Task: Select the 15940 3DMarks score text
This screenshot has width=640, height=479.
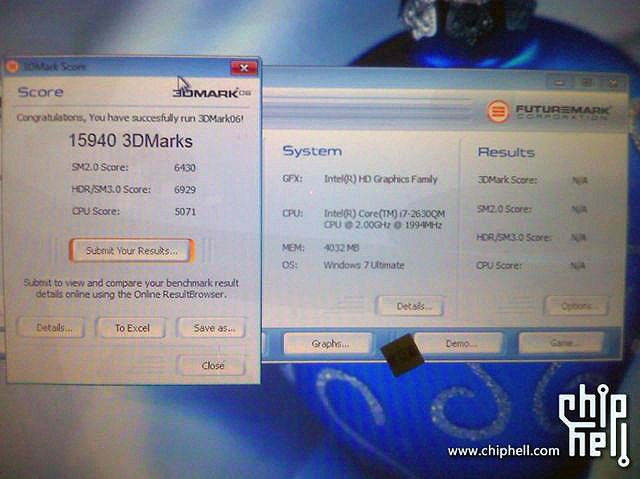Action: point(131,141)
